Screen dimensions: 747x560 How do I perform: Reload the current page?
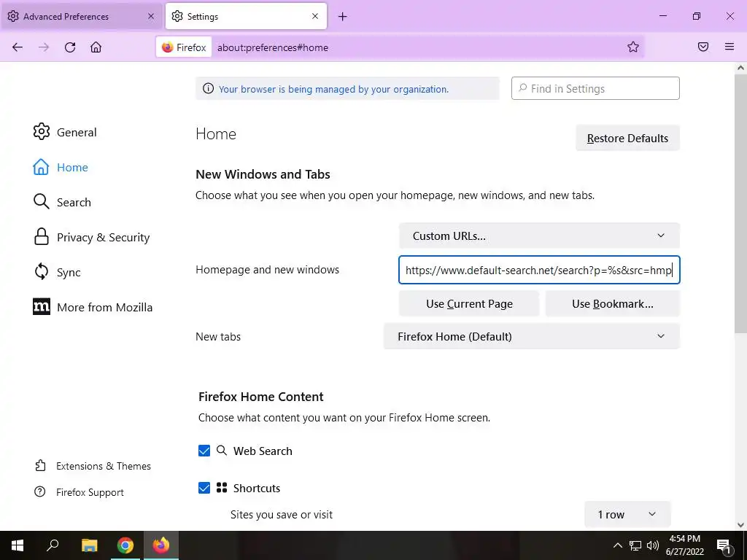pyautogui.click(x=70, y=47)
